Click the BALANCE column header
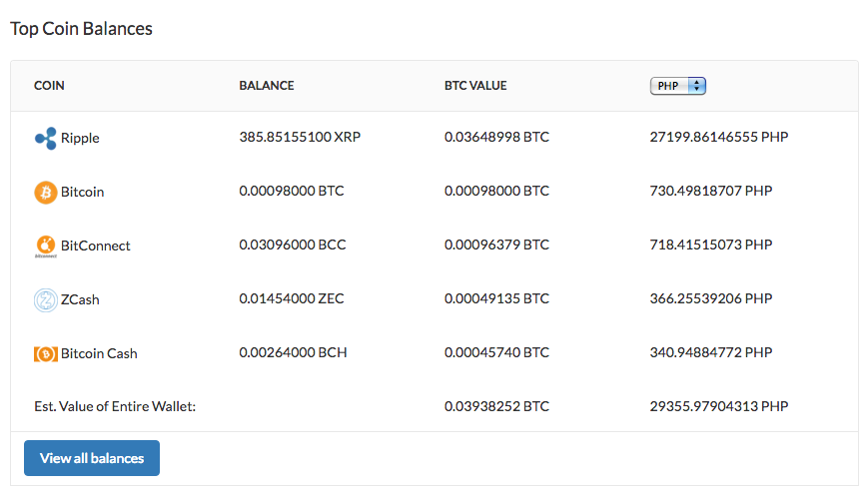Image resolution: width=868 pixels, height=500 pixels. tap(267, 86)
